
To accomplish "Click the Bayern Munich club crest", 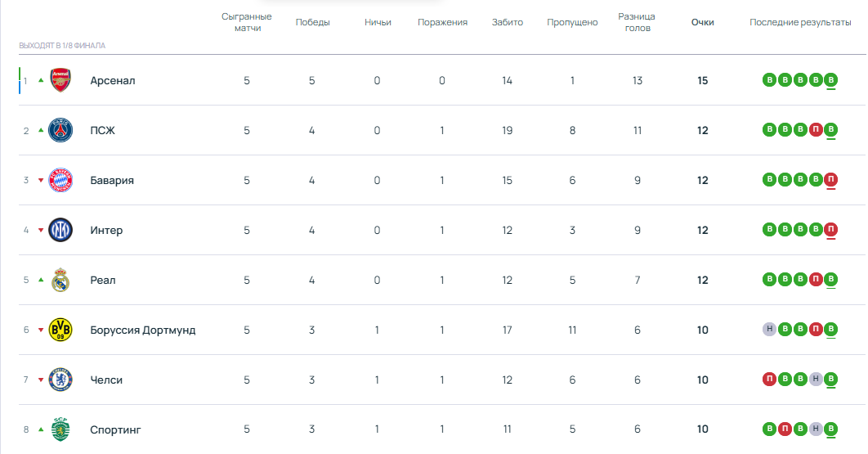I will [60, 180].
